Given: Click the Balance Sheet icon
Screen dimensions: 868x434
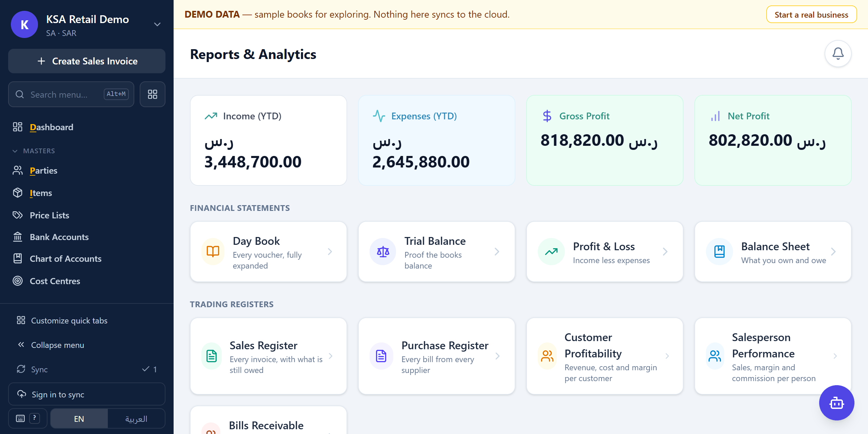Looking at the screenshot, I should point(719,252).
